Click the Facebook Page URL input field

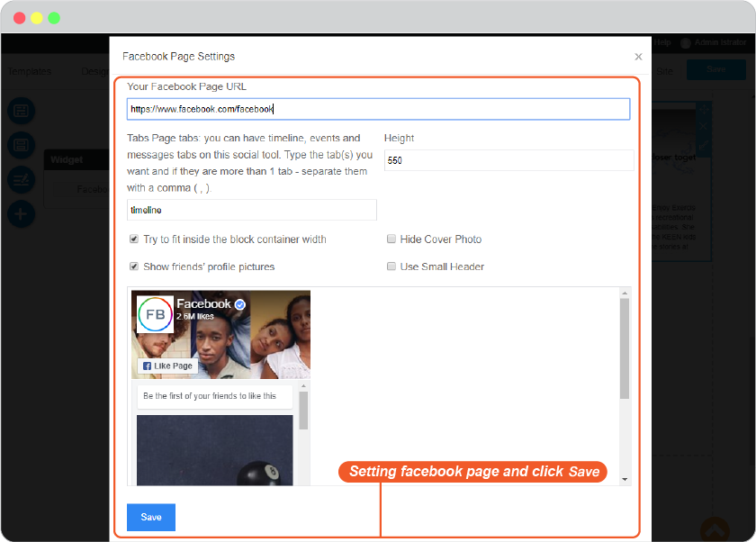pos(379,109)
